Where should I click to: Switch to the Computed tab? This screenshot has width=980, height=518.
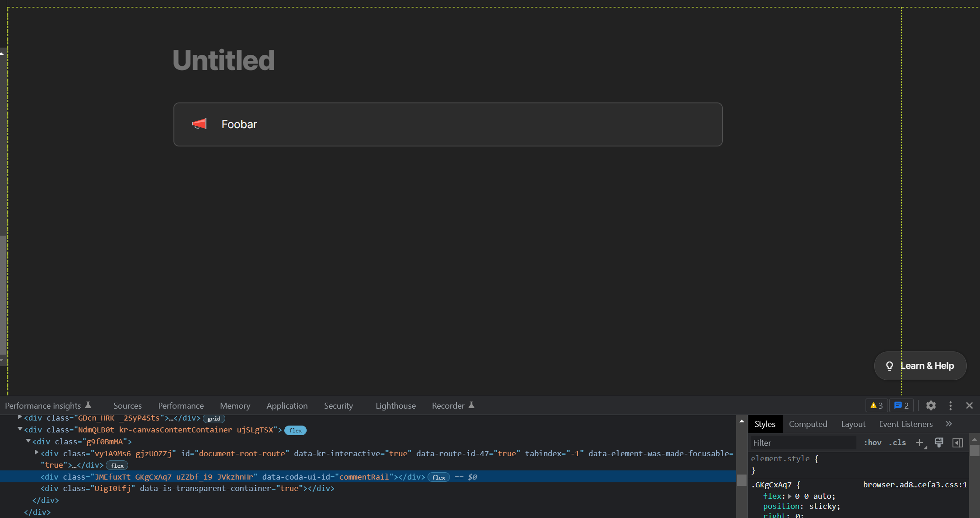(808, 424)
